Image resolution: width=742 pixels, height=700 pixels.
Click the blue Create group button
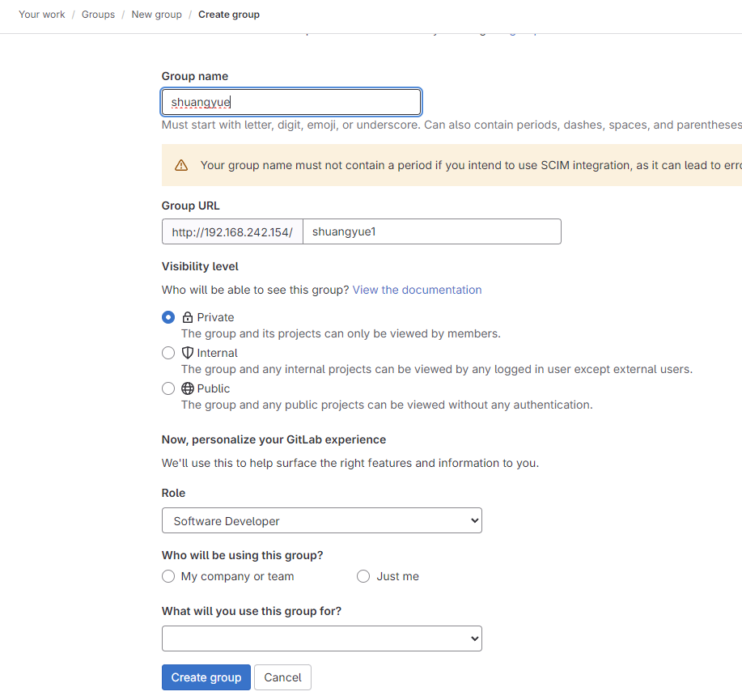point(206,677)
